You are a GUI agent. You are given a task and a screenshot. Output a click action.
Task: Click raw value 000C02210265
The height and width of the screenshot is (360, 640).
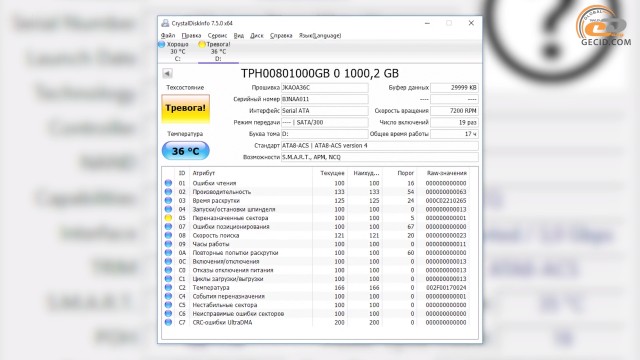click(446, 200)
